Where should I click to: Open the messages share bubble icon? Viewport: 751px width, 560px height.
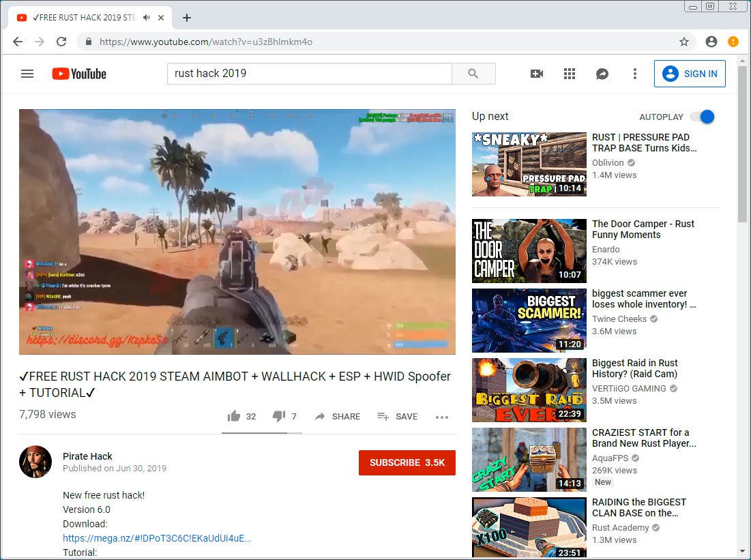pyautogui.click(x=602, y=74)
